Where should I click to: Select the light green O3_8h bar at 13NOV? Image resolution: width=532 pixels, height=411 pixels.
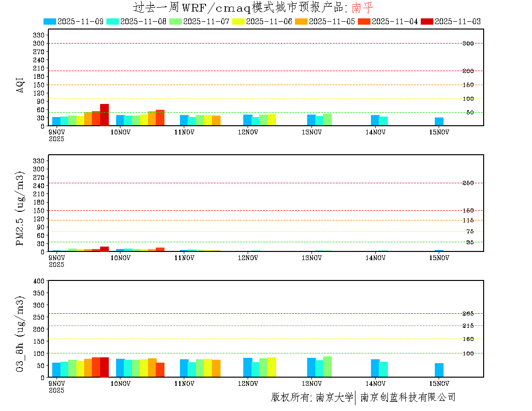pyautogui.click(x=327, y=367)
